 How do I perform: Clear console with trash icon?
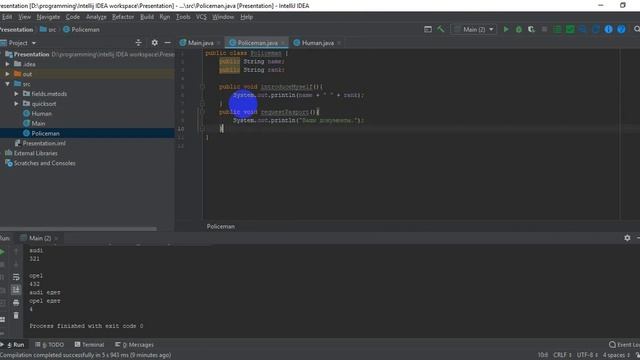click(16, 316)
